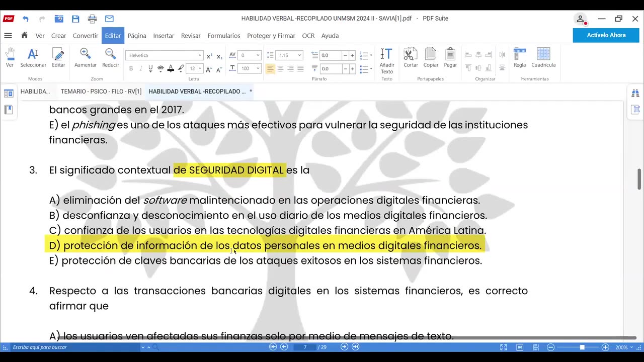644x362 pixels.
Task: Increase font size button
Action: (210, 69)
